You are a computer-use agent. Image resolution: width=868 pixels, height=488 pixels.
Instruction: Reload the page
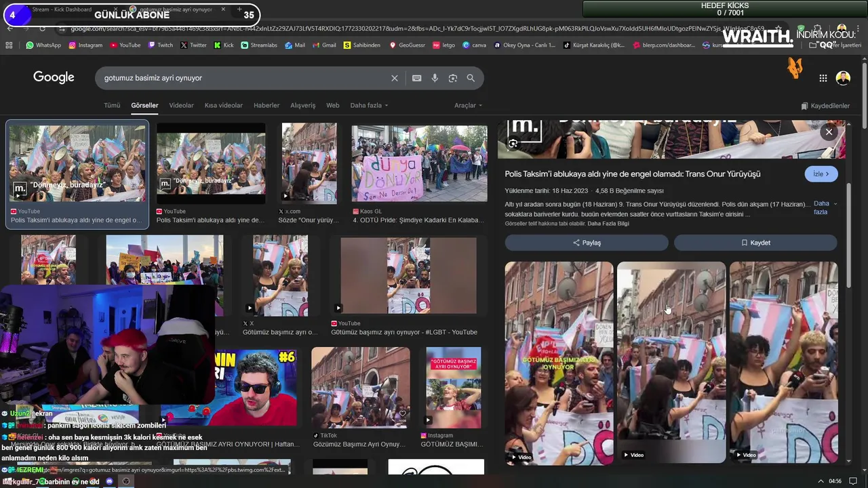(x=43, y=28)
